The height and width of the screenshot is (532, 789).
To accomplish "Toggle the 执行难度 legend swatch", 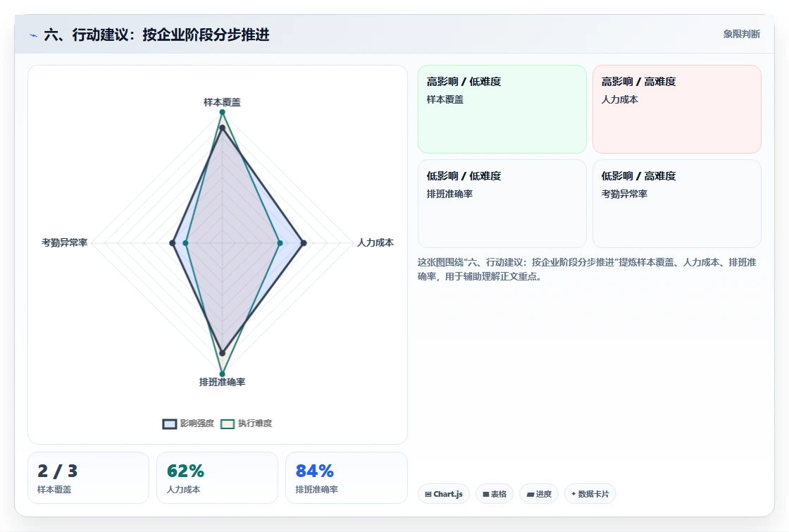I will (228, 423).
